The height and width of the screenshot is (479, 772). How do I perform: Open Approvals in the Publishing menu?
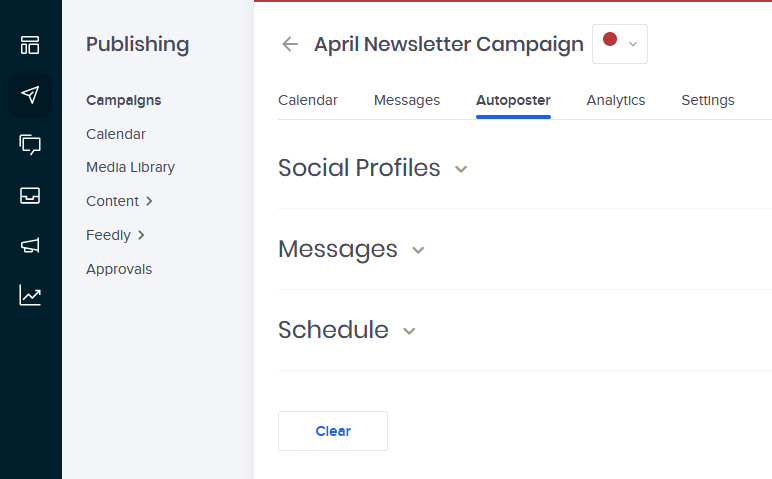coord(119,269)
